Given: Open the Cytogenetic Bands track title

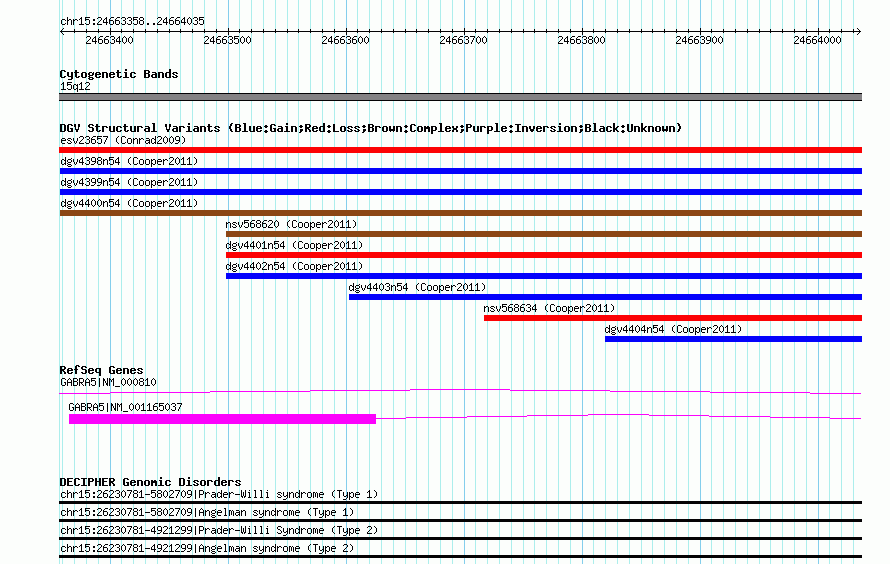Looking at the screenshot, I should click(x=119, y=74).
